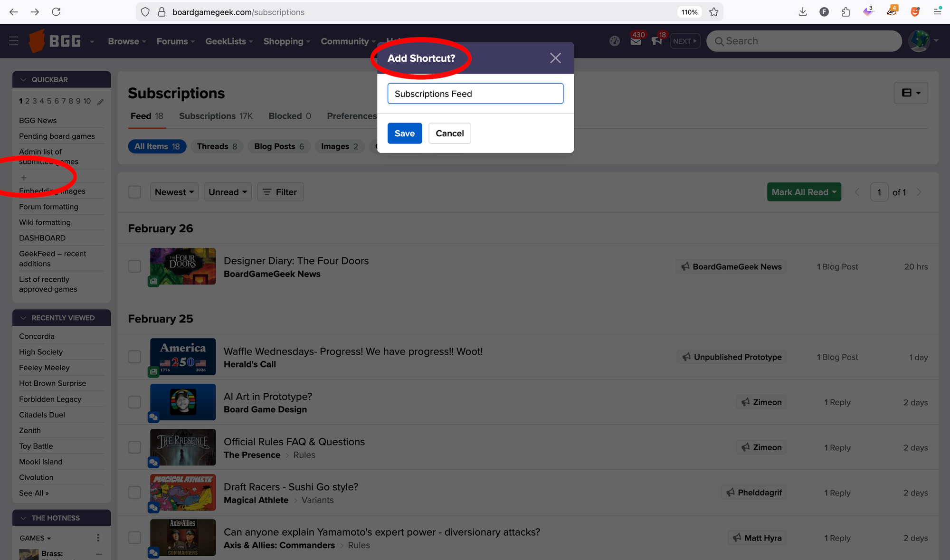Viewport: 950px width, 560px height.
Task: Close the Add Shortcut dialog with the X
Action: pos(555,57)
